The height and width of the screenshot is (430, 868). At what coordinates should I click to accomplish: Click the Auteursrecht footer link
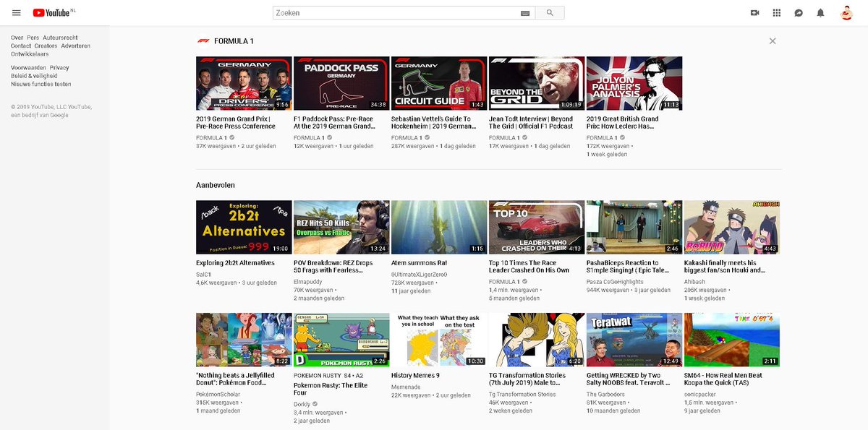tap(60, 38)
